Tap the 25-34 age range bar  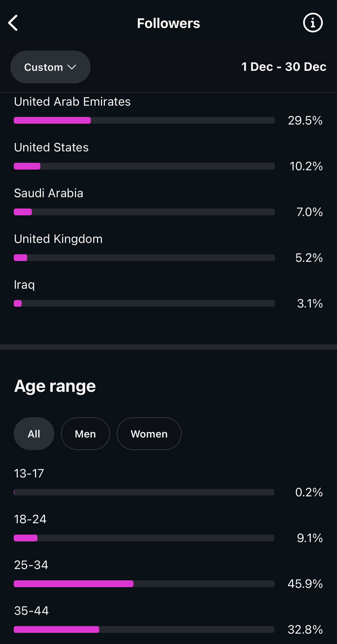(x=144, y=584)
